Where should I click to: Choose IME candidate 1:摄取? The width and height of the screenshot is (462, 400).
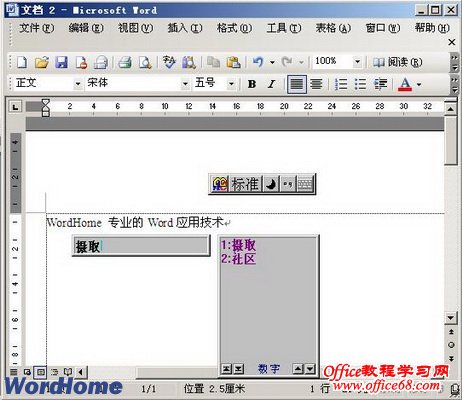238,245
